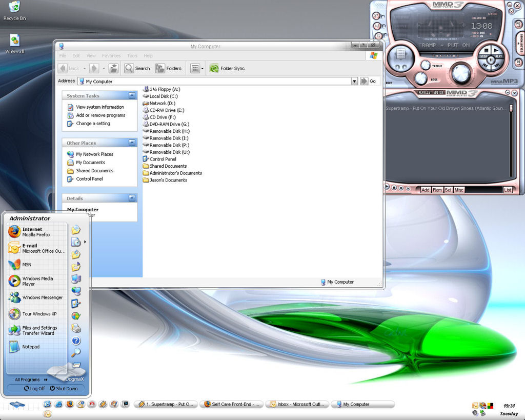The height and width of the screenshot is (420, 525).
Task: Open Mozilla Firefox from the Start menu
Action: tap(37, 232)
